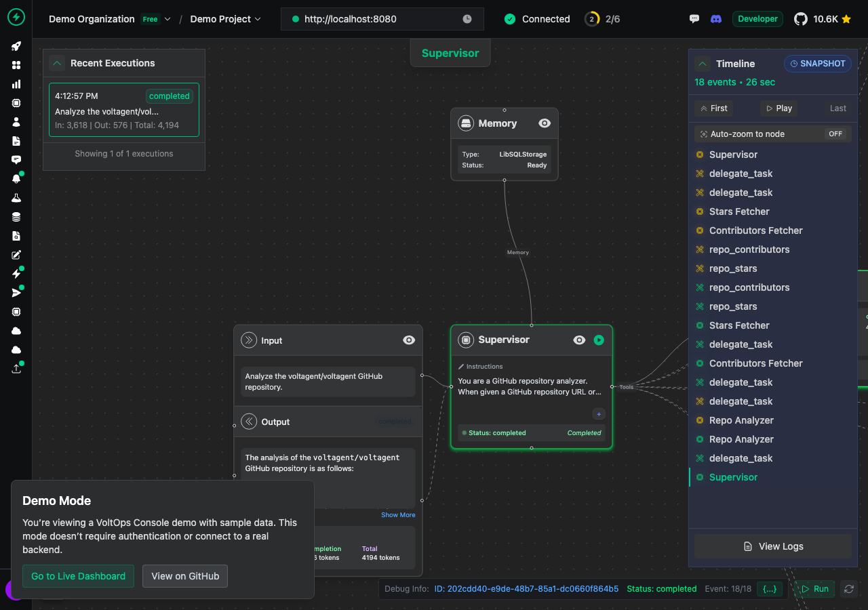Click "18 events • 26 sec" text

pyautogui.click(x=735, y=82)
